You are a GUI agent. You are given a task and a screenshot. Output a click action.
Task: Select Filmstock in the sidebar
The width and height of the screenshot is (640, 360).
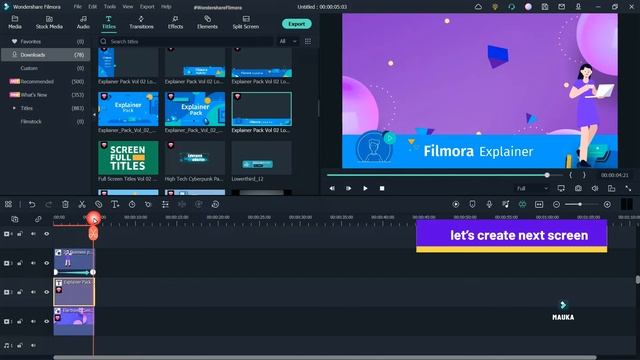click(46, 122)
